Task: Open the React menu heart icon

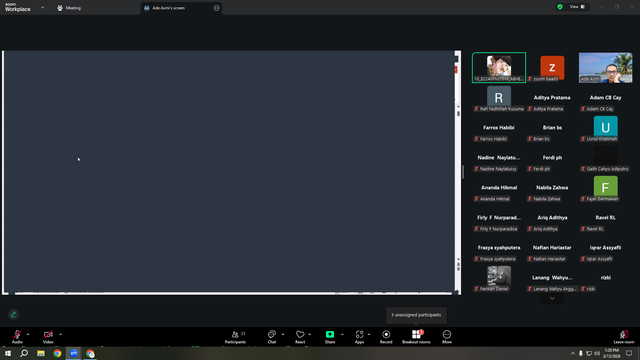Action: (300, 337)
